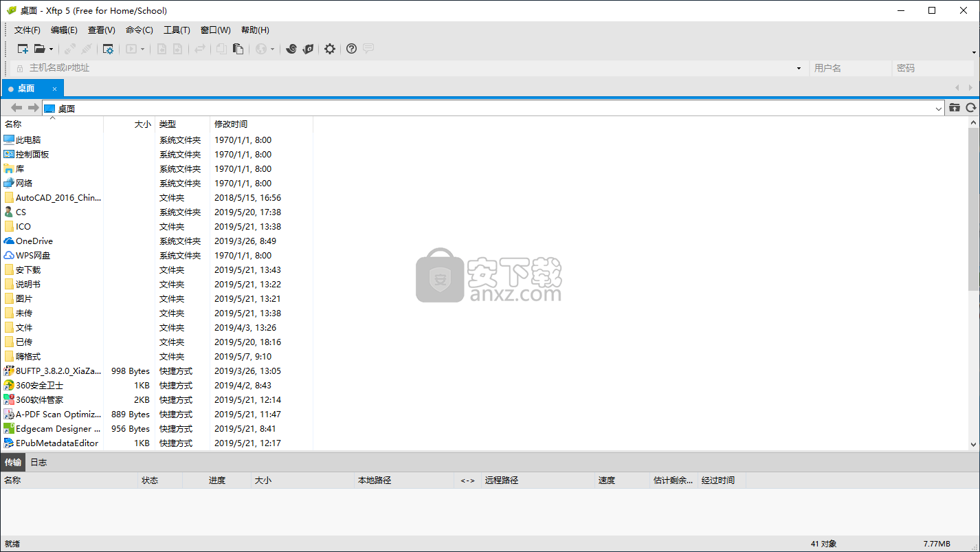Open the 文件(F) menu
Viewport: 980px width, 552px height.
pos(27,30)
